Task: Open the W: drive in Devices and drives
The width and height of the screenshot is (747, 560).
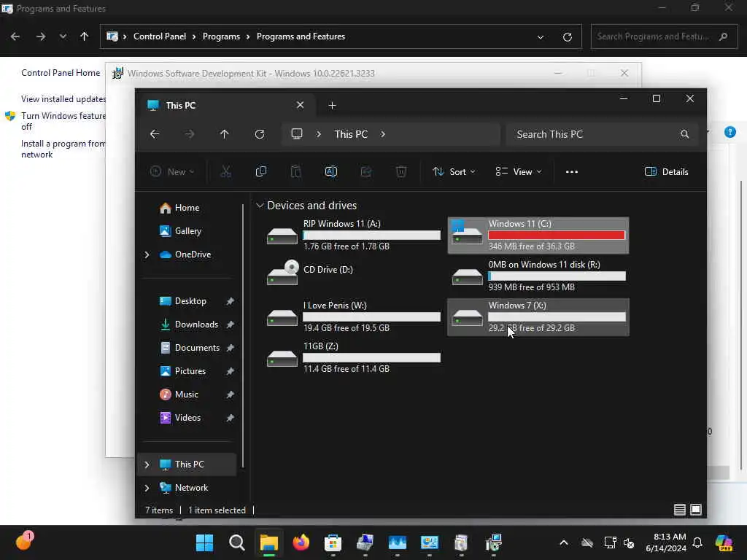Action: pyautogui.click(x=353, y=317)
